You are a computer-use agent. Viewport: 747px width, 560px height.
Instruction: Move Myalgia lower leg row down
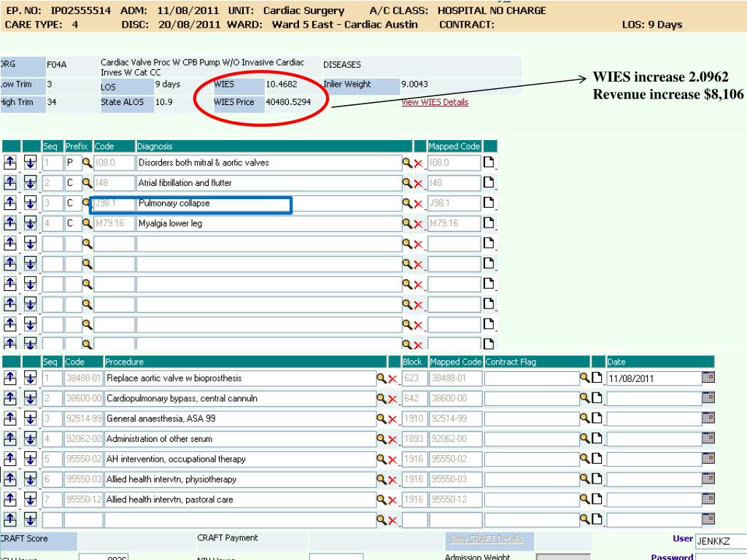[x=30, y=223]
